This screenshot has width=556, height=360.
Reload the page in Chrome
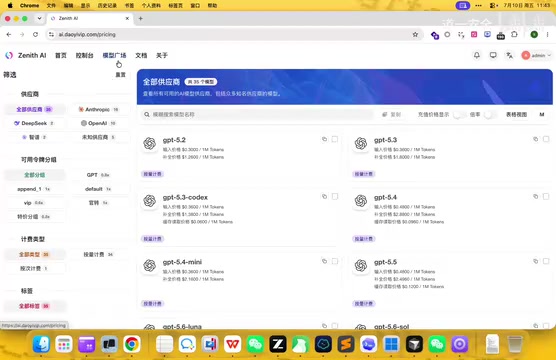[35, 34]
